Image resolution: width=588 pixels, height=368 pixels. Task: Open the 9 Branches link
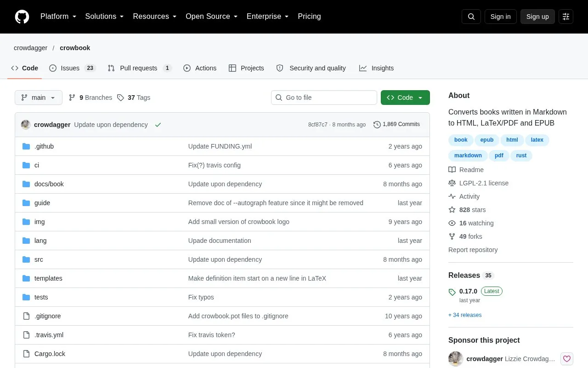pyautogui.click(x=90, y=98)
